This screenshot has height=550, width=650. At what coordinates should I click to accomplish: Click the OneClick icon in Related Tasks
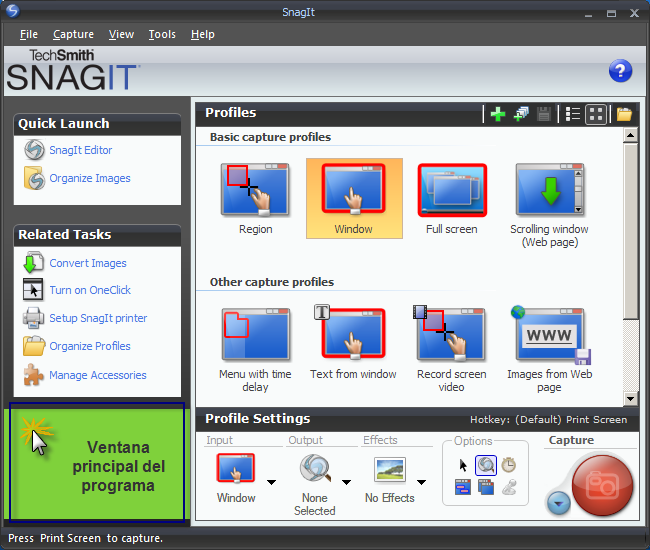click(x=33, y=290)
